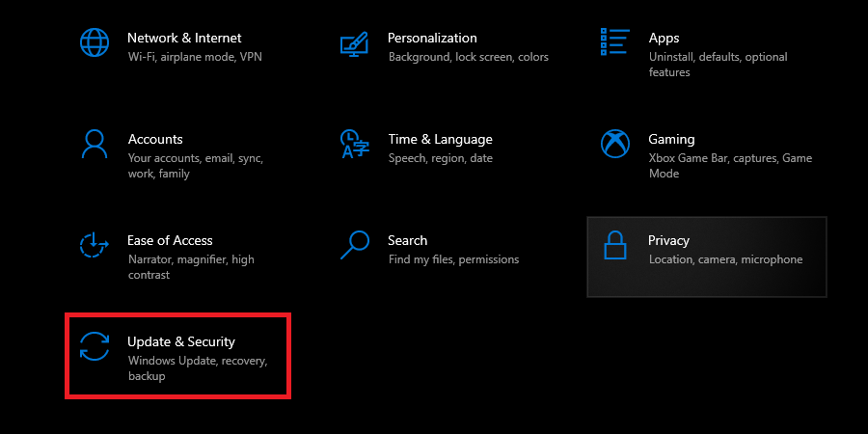
Task: Click the Ease of Access icon
Action: pos(94,245)
